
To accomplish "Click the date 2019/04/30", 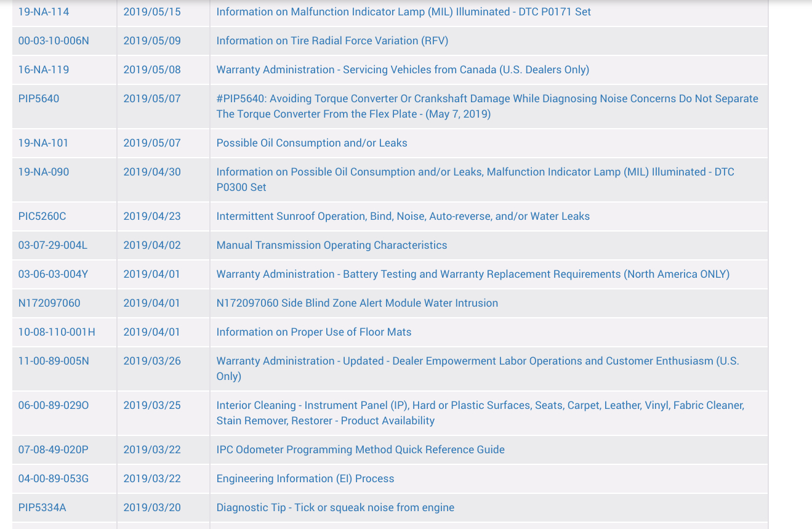I will [x=152, y=172].
